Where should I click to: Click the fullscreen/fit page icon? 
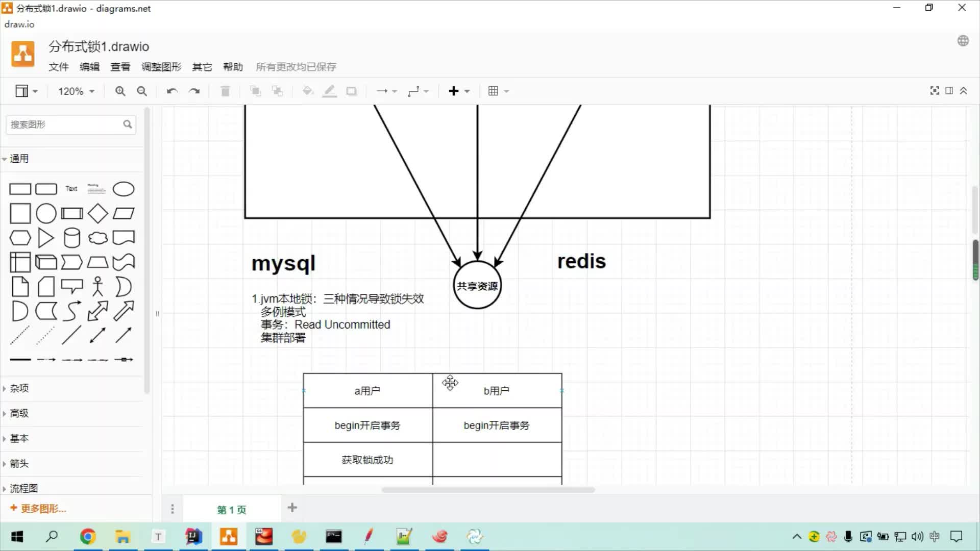point(935,90)
